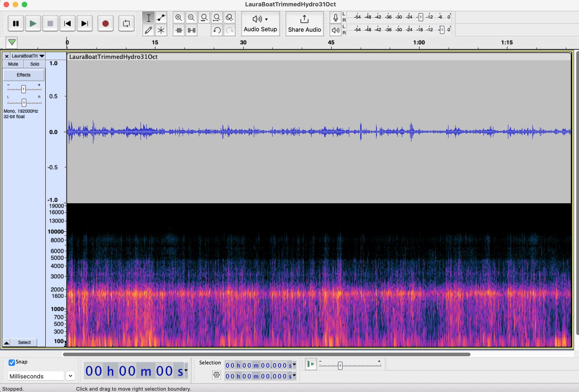Click the clip title LauraBoatTrimmedHydro31Oct
This screenshot has width=579, height=392.
[113, 57]
